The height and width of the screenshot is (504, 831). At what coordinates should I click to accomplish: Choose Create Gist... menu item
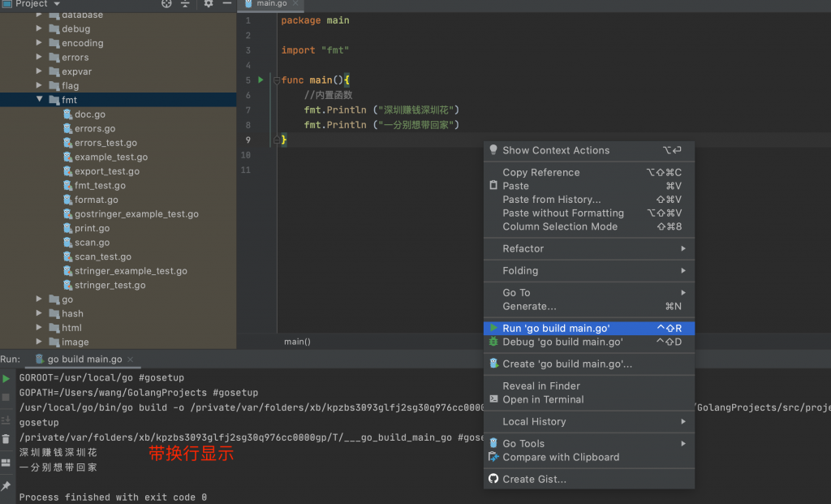point(589,479)
